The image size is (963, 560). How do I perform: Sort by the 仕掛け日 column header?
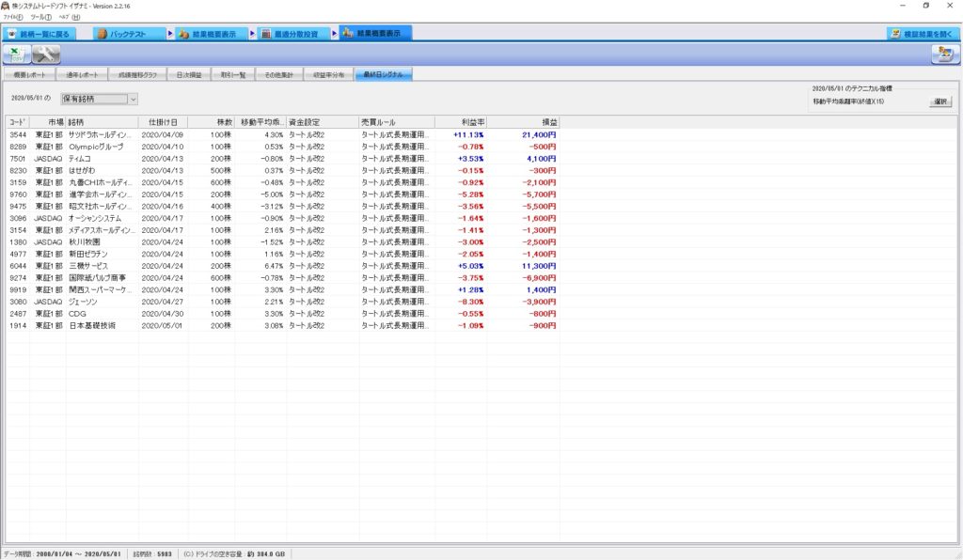162,122
